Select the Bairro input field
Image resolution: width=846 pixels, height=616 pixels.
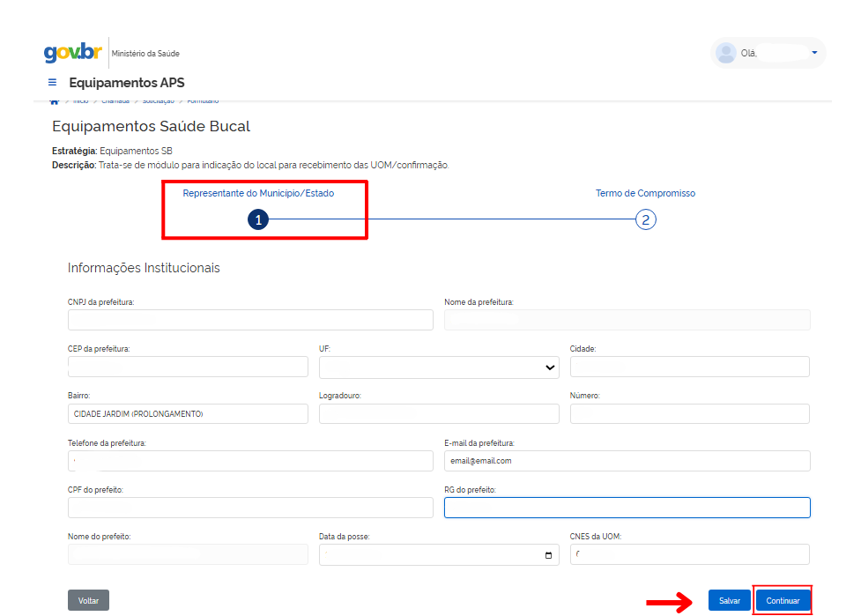point(188,414)
